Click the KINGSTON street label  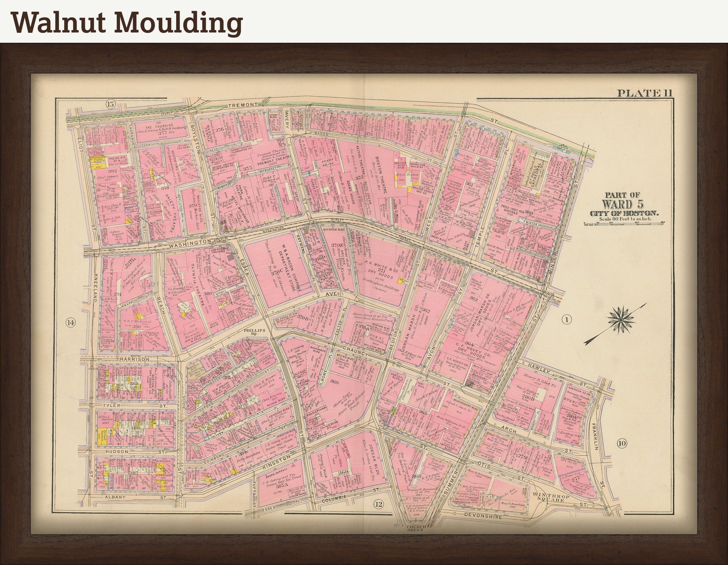click(x=277, y=462)
